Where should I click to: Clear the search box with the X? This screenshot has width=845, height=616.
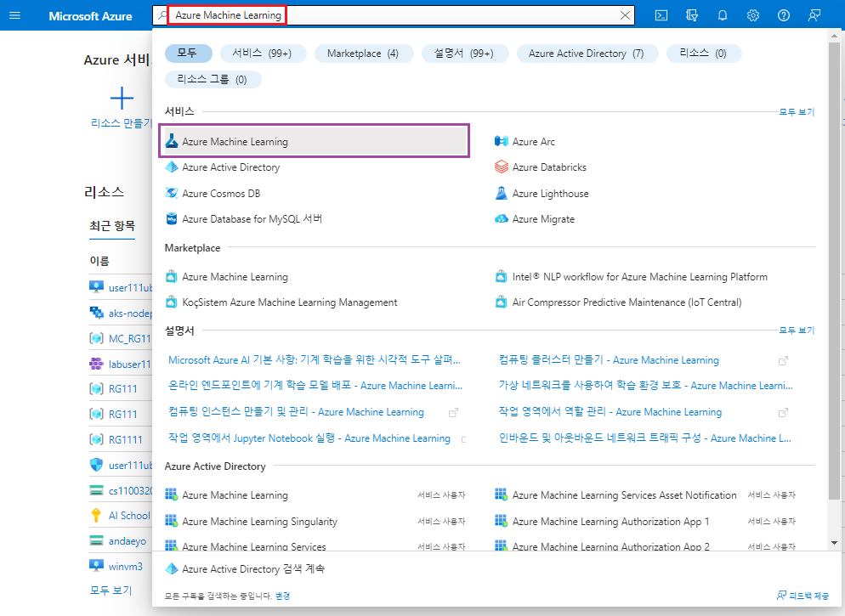pyautogui.click(x=625, y=15)
